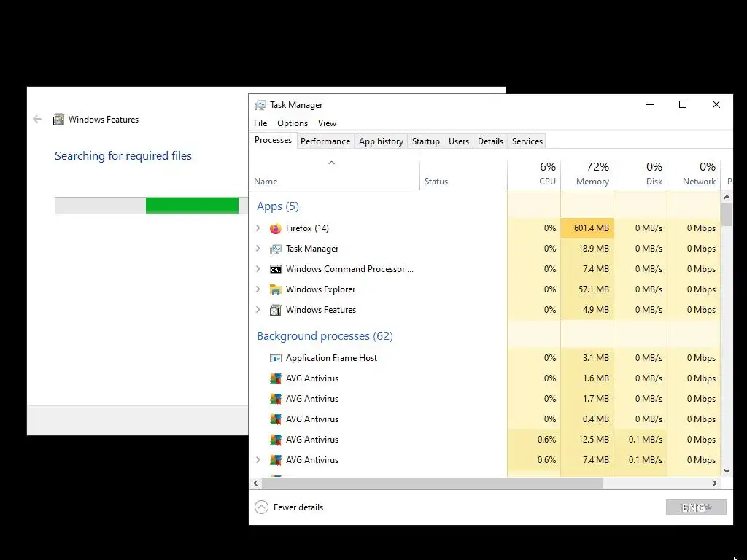
Task: Click the Fewer details link text
Action: click(x=298, y=507)
